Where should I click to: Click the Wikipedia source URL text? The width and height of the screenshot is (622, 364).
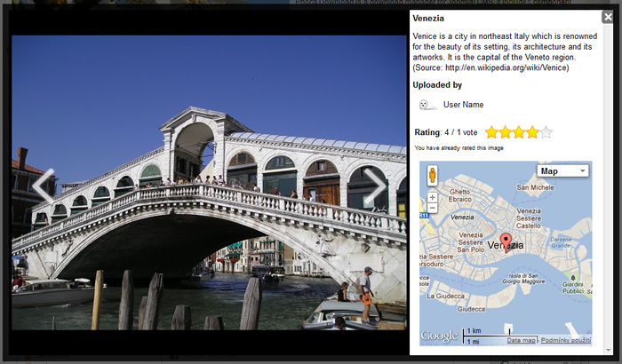(x=506, y=67)
